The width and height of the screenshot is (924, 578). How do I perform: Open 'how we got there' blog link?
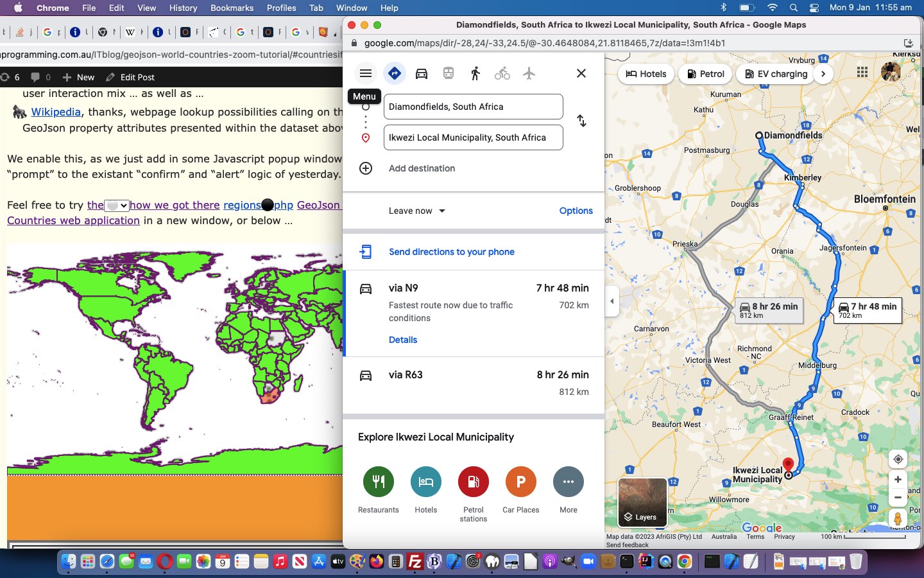(175, 205)
